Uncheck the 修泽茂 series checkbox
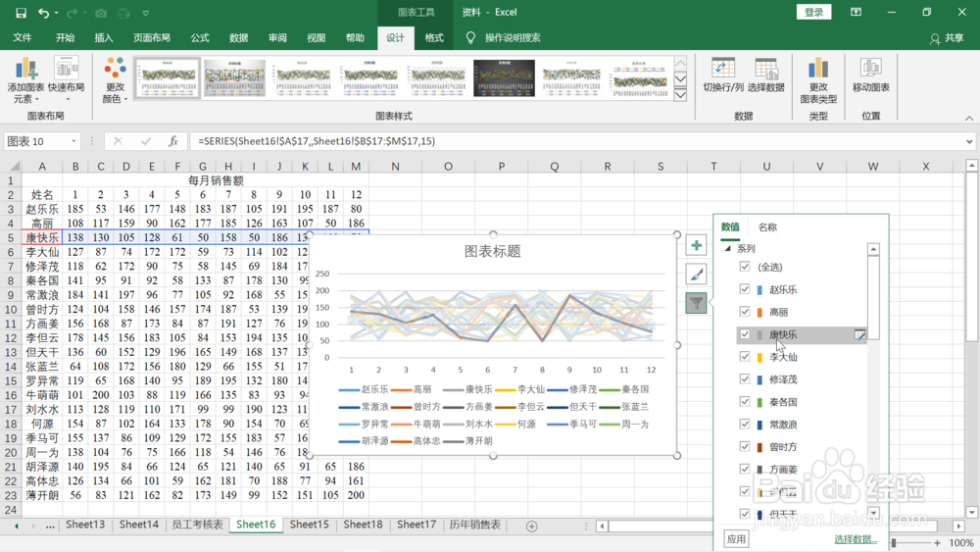This screenshot has height=552, width=980. point(745,378)
